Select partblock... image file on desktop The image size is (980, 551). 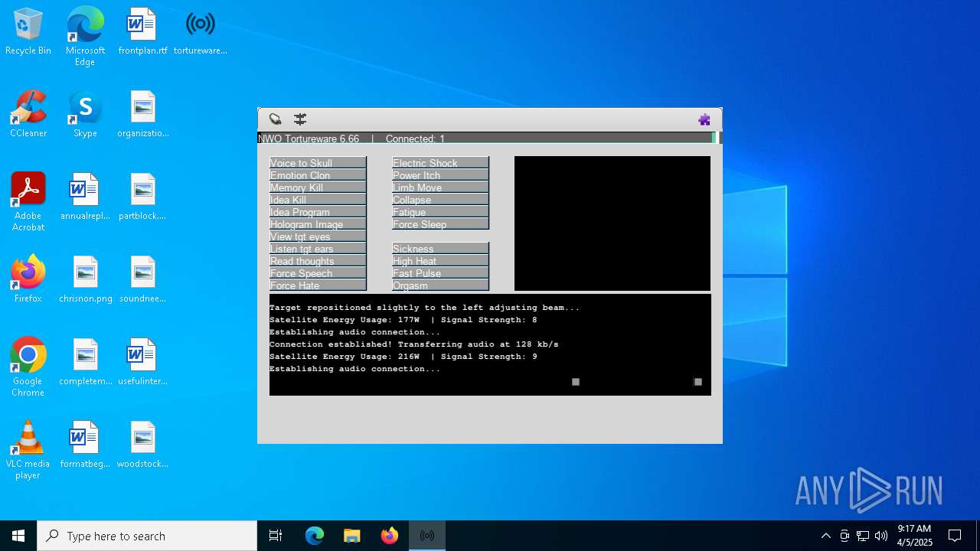[142, 197]
